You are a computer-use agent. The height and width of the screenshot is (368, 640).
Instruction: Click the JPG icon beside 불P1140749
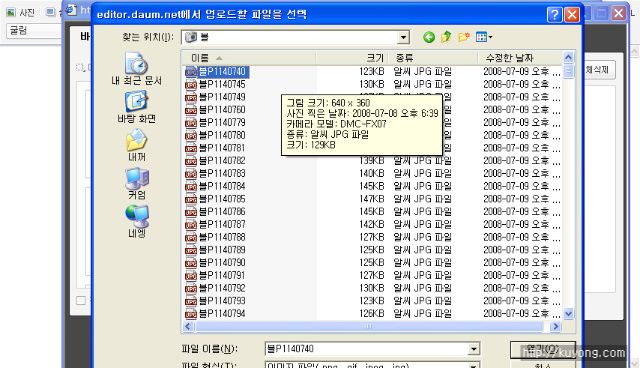[x=191, y=97]
